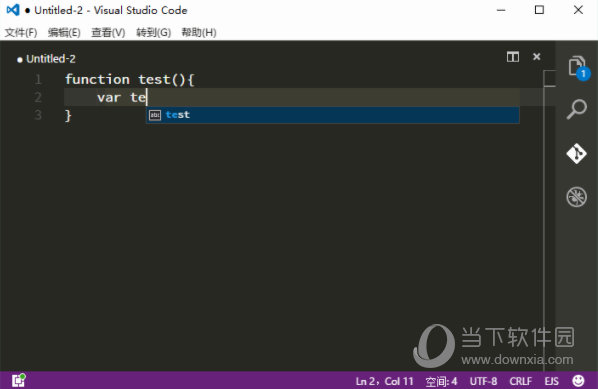Select the EJS language mode indicator

(x=551, y=381)
